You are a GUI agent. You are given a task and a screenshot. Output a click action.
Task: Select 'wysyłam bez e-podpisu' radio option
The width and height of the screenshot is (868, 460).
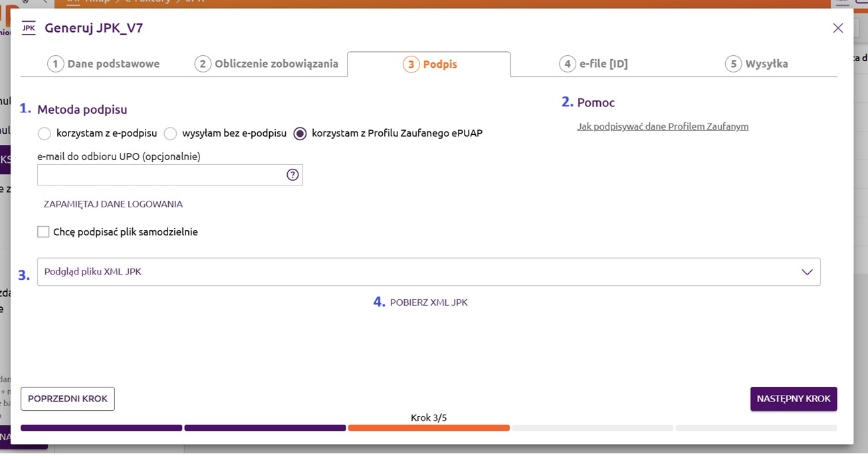170,134
